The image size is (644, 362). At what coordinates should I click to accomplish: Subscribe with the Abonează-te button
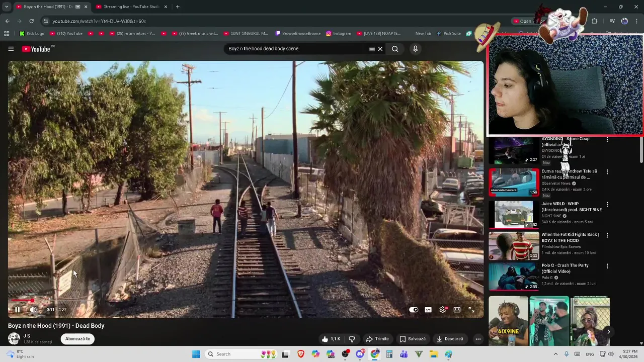pos(77,339)
